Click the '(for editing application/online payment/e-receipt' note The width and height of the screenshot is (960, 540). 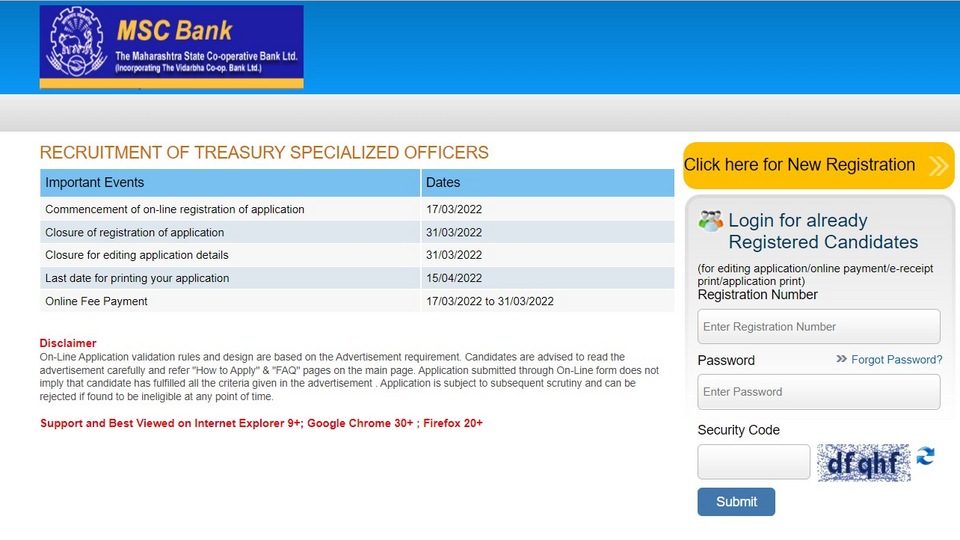click(x=816, y=274)
